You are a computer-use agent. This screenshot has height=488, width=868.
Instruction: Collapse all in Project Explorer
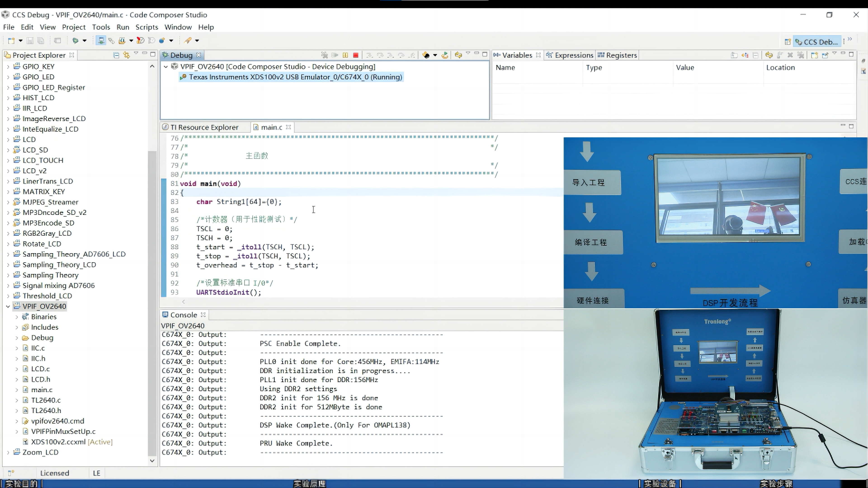point(116,55)
